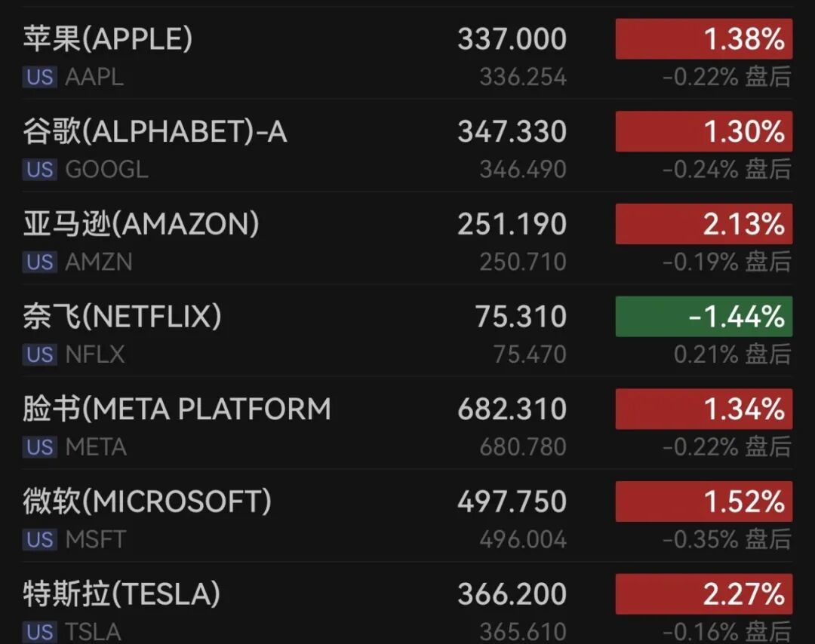Viewport: 815px width, 644px height.
Task: Select the 微软(MICROSOFT) stock name
Action: [x=147, y=501]
